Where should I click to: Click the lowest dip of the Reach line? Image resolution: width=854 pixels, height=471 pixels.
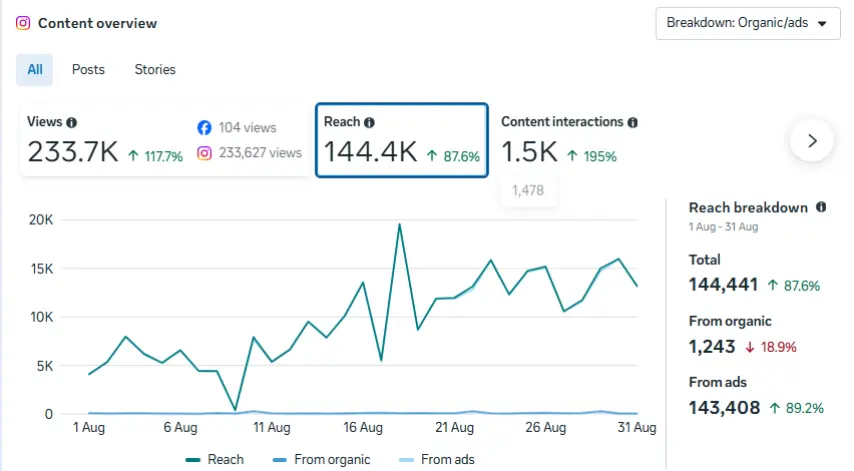coord(235,409)
